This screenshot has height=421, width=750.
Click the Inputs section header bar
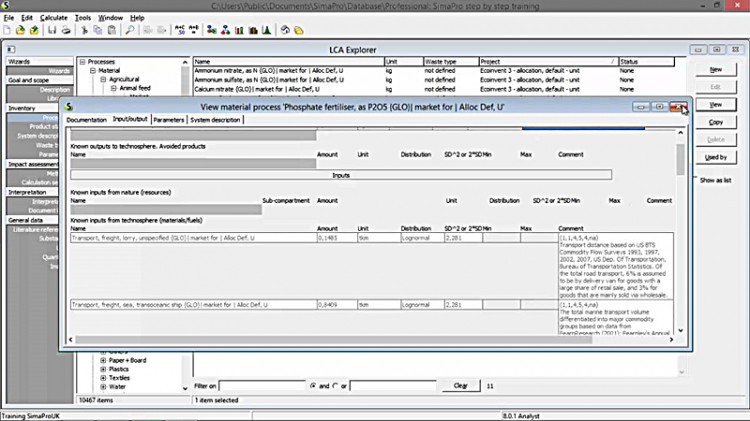[341, 176]
